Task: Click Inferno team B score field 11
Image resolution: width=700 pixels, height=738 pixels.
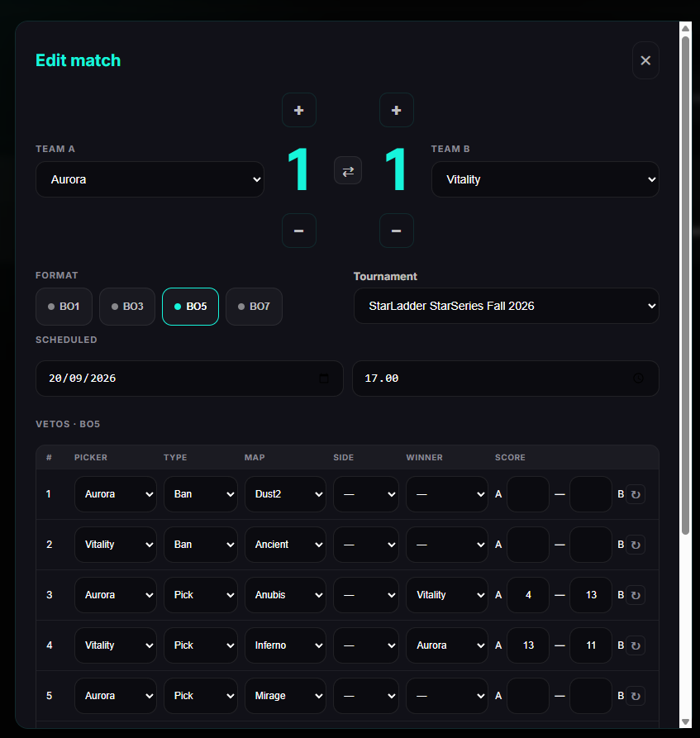Action: (x=591, y=645)
